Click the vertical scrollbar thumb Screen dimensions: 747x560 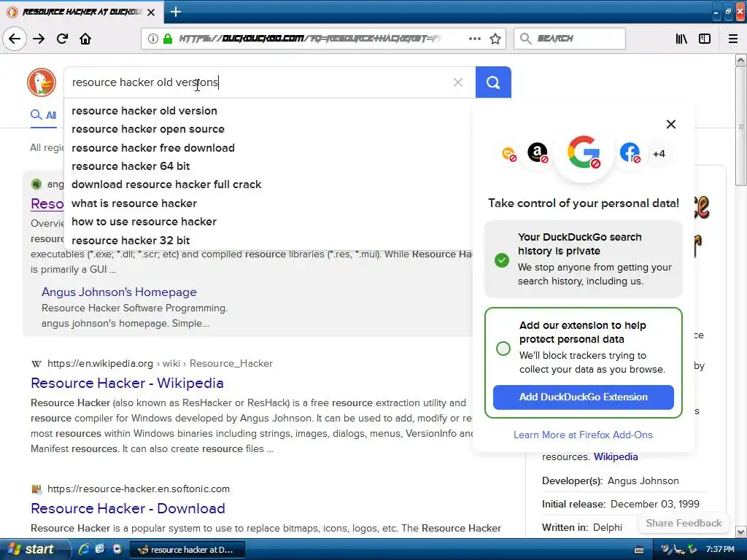click(x=741, y=126)
